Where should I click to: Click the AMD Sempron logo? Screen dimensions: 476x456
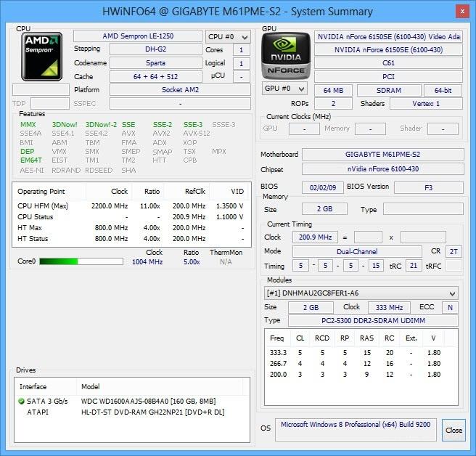42,57
